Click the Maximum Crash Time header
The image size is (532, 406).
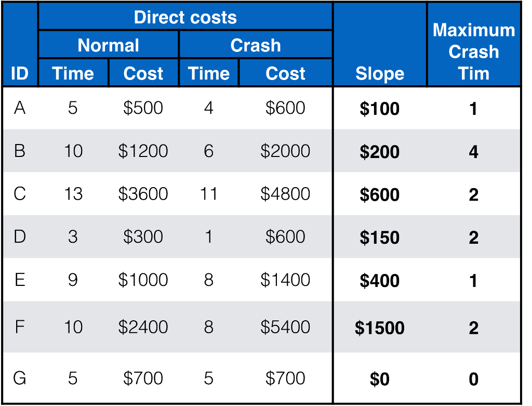pos(473,51)
